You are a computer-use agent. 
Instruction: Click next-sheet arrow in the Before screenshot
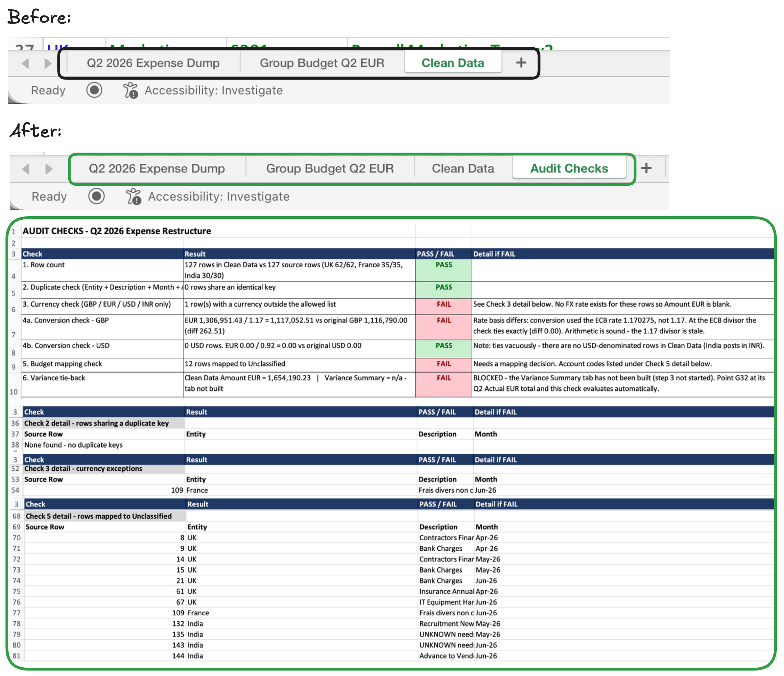[x=48, y=63]
